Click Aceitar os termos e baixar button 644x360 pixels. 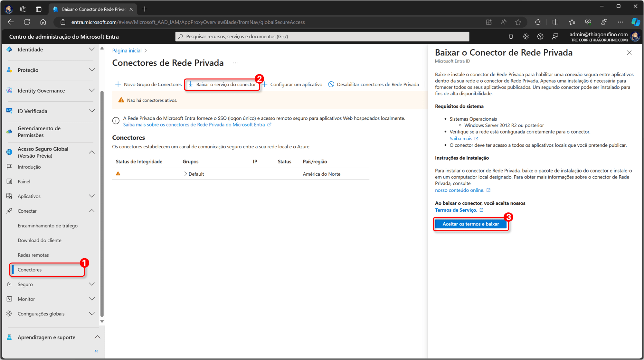click(x=470, y=224)
